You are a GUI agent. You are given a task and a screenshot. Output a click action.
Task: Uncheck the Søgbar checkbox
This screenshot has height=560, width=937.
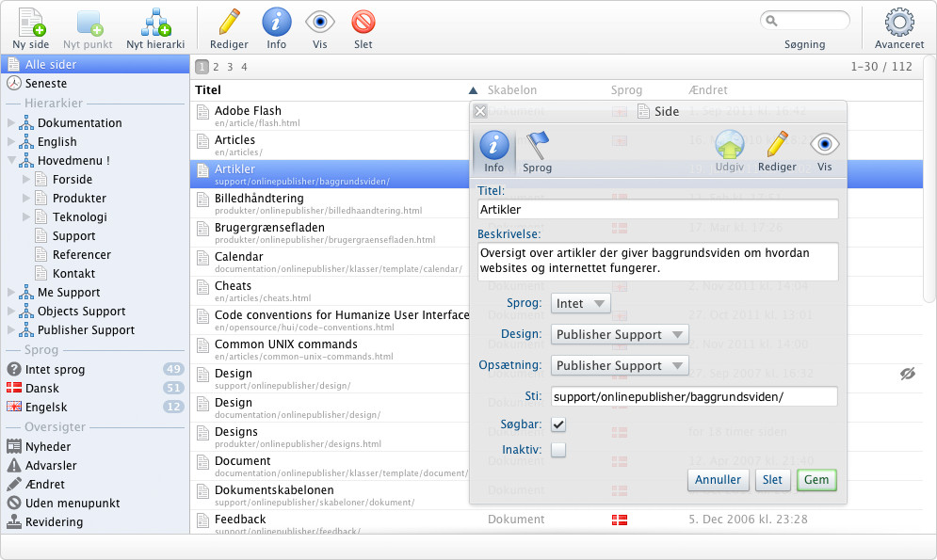tap(558, 424)
